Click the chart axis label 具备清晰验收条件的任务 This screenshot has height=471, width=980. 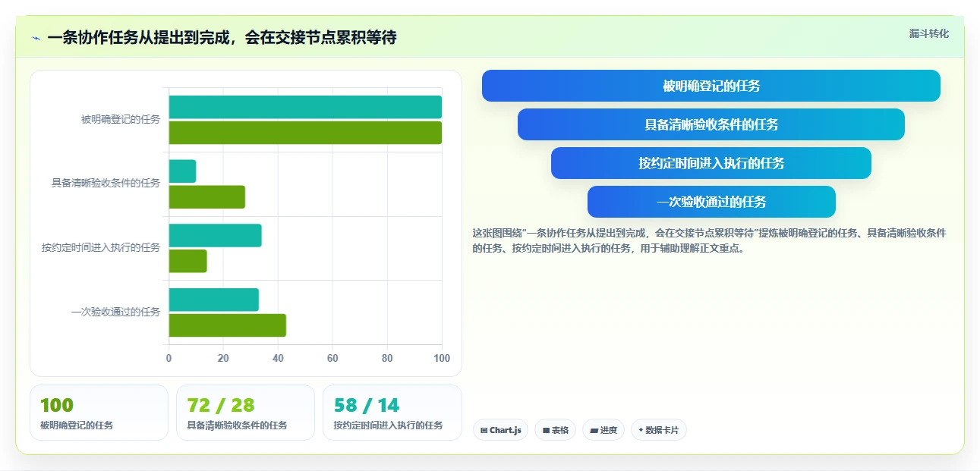coord(106,184)
